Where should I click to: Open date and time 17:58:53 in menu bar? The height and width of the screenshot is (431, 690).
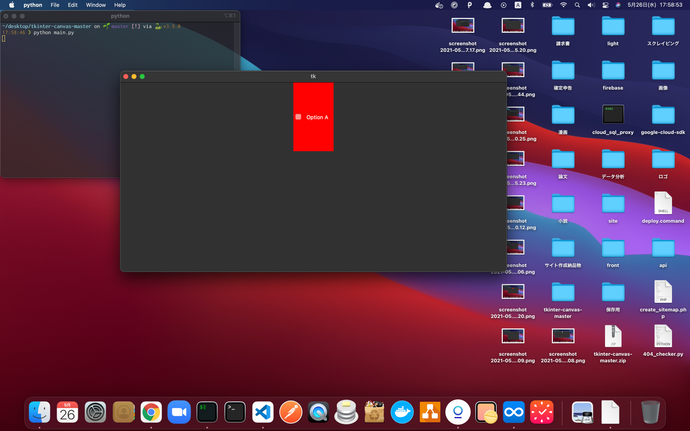tap(655, 5)
